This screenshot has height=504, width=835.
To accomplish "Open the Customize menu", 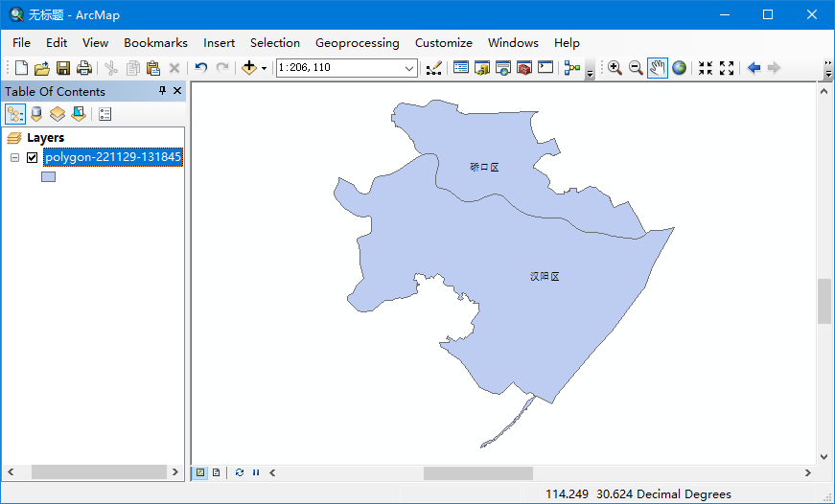I will coord(444,42).
